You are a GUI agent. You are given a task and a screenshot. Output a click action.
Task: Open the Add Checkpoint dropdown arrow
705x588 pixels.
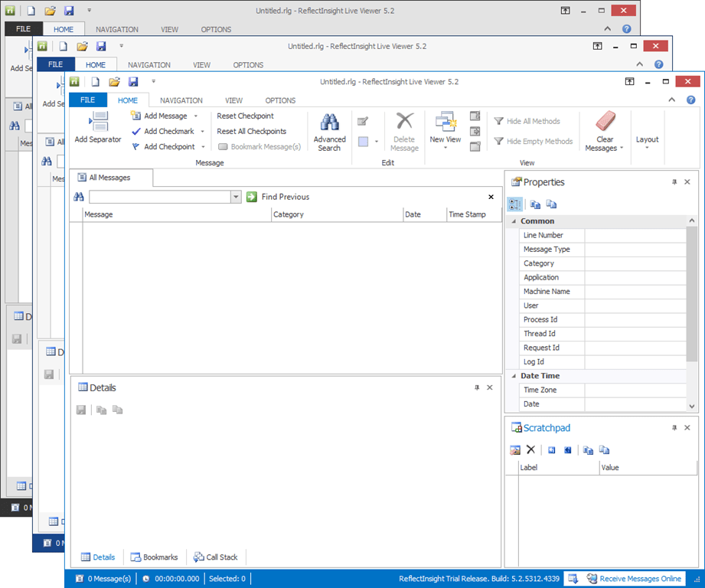pyautogui.click(x=203, y=146)
